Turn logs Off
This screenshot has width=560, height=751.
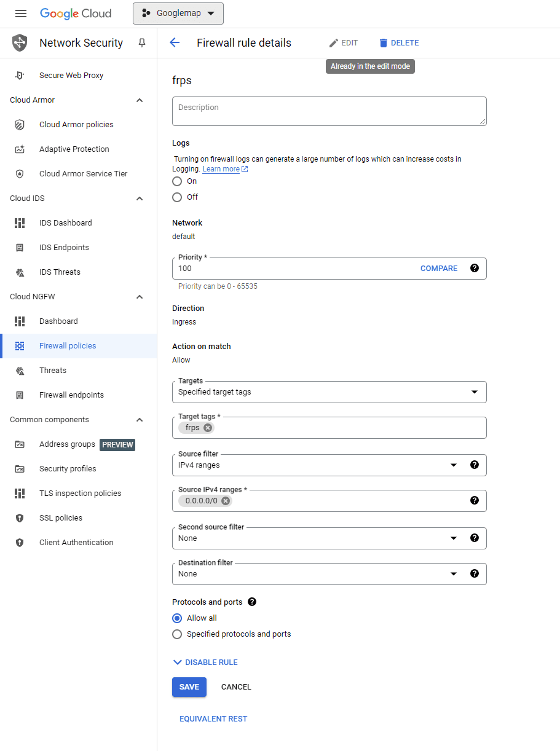pyautogui.click(x=177, y=197)
